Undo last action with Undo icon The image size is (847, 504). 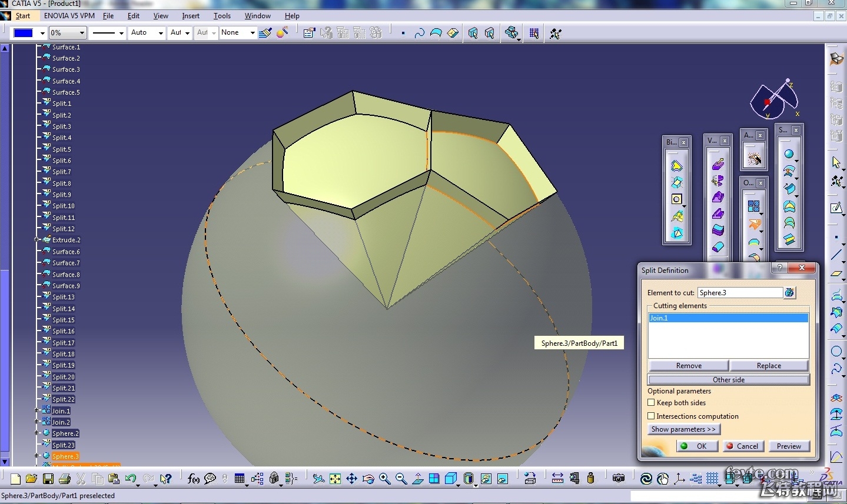click(131, 479)
